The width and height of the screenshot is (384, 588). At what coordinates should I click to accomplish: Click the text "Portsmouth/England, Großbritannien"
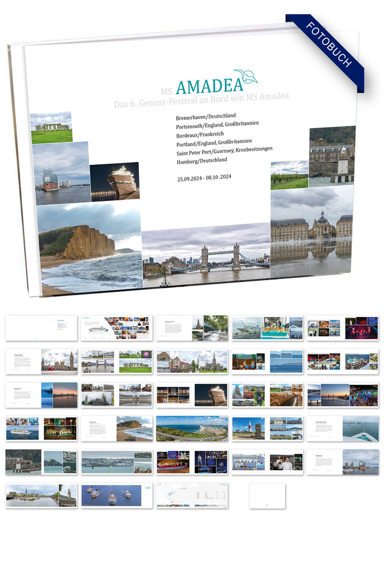(218, 125)
